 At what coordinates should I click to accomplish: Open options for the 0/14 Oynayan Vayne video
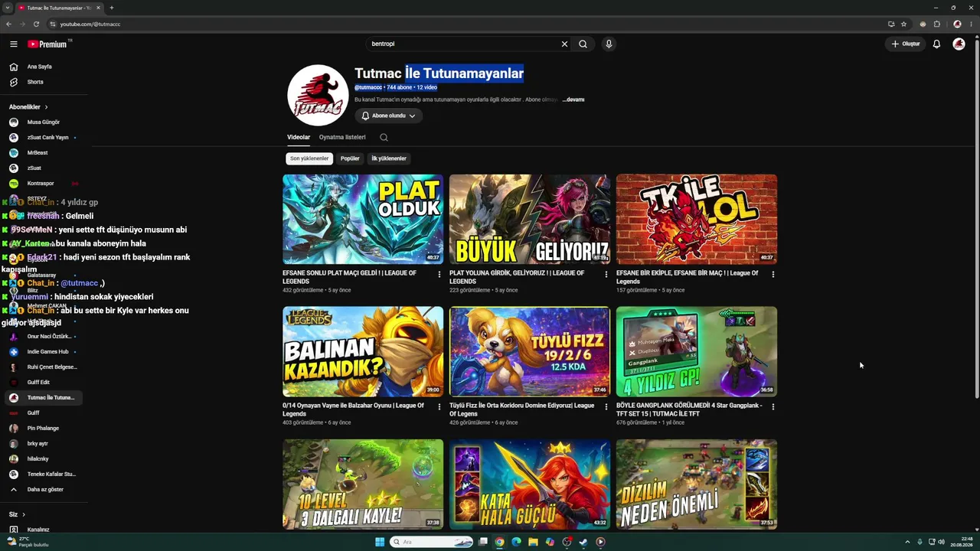pos(439,406)
